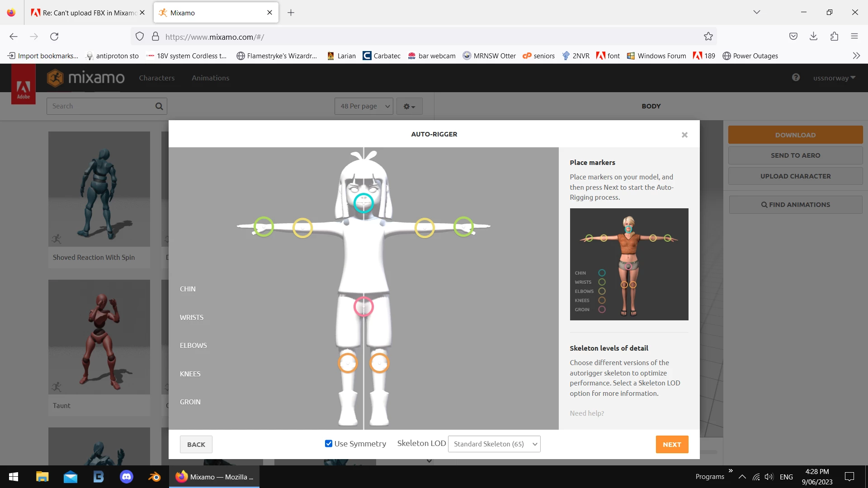Select the left orange knee marker
Screen dimensions: 868x488
pos(348,363)
